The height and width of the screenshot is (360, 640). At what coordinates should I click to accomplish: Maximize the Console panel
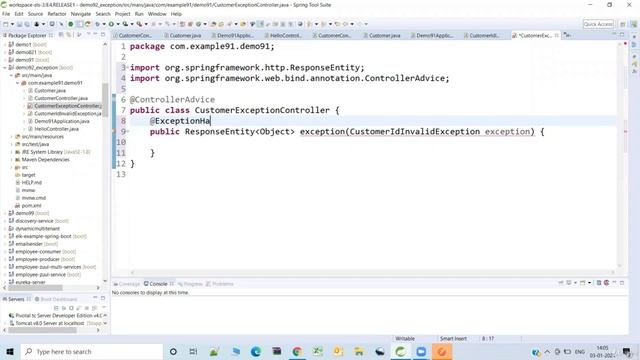pyautogui.click(x=622, y=283)
